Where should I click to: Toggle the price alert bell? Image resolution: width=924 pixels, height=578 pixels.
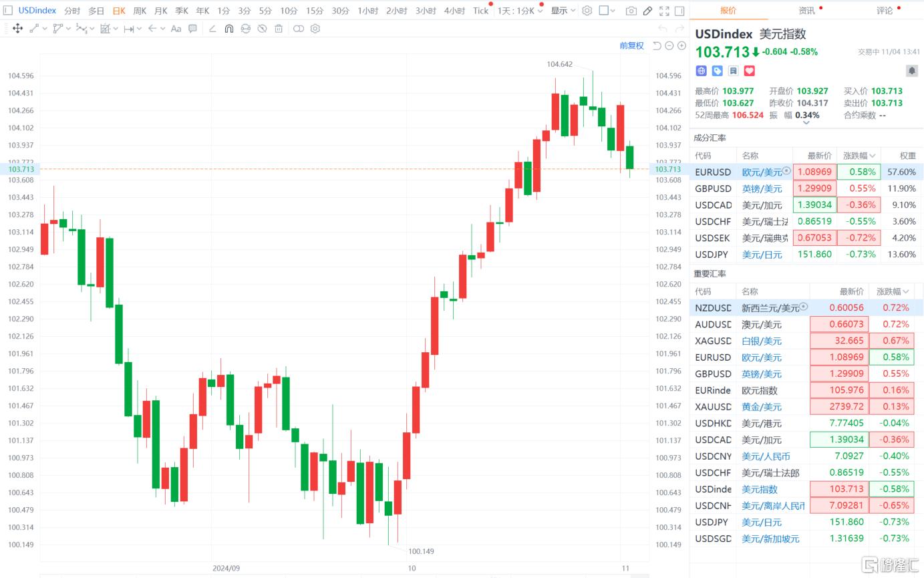(912, 70)
